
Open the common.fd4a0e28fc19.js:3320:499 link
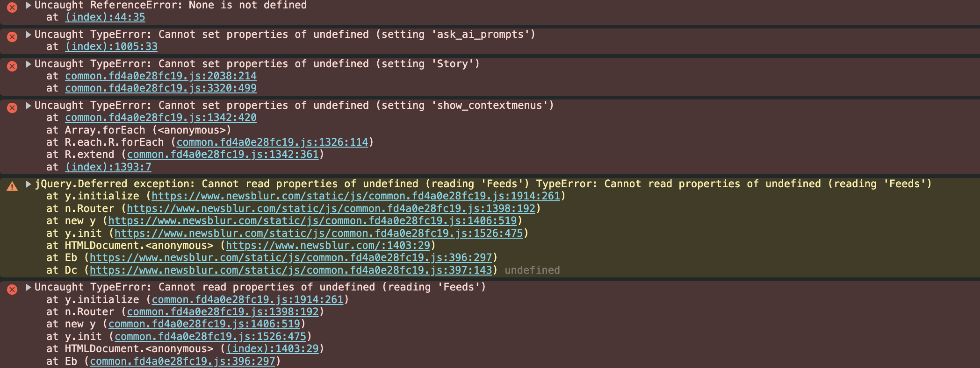161,88
